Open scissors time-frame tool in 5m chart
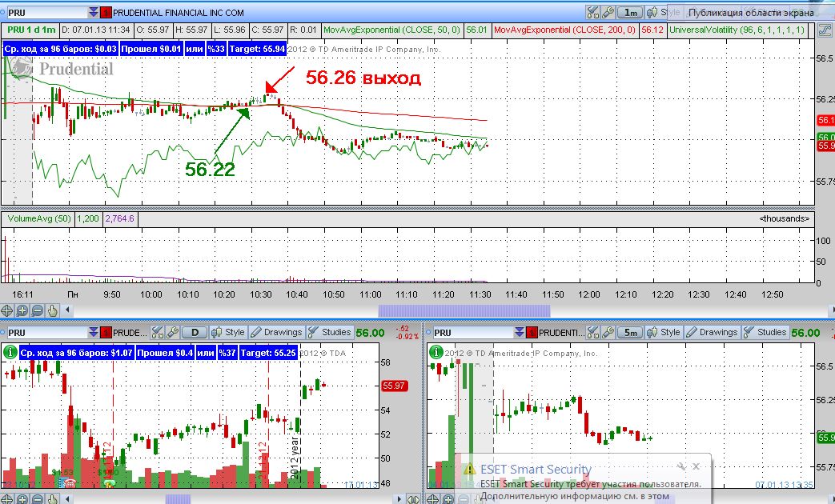 coord(592,333)
